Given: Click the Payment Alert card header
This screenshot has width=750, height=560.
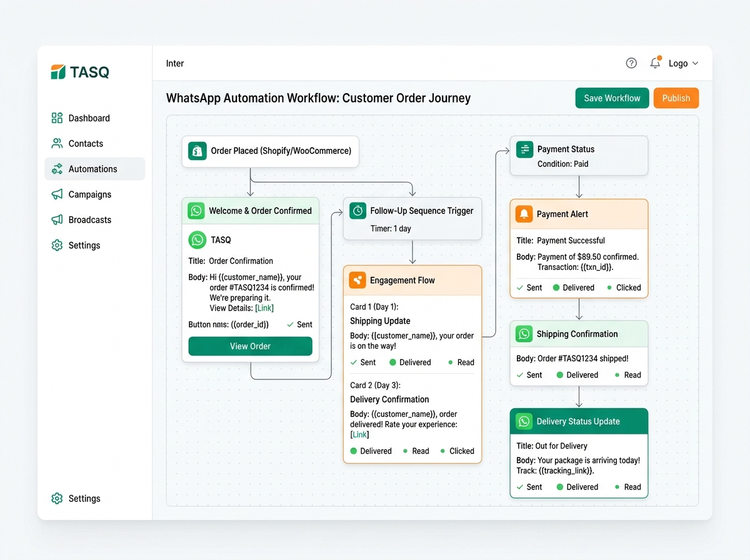Looking at the screenshot, I should [579, 214].
